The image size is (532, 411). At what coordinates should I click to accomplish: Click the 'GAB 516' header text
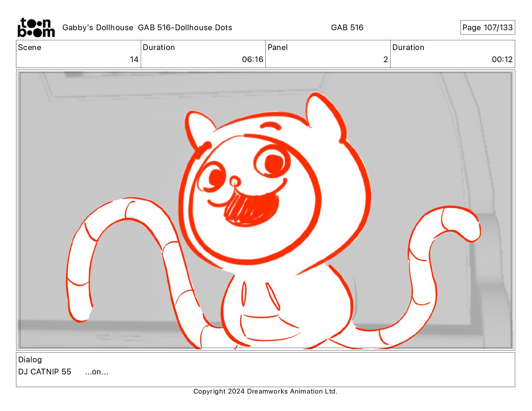347,28
